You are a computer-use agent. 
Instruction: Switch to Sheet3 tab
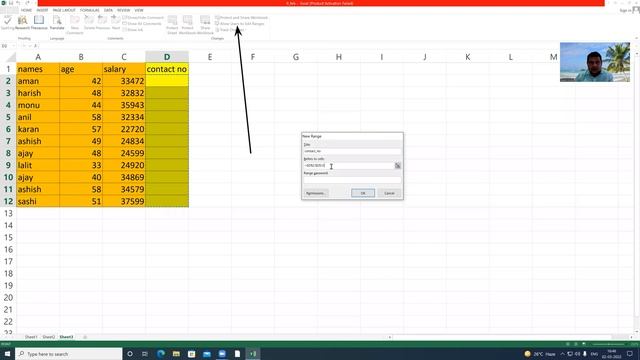coord(67,337)
